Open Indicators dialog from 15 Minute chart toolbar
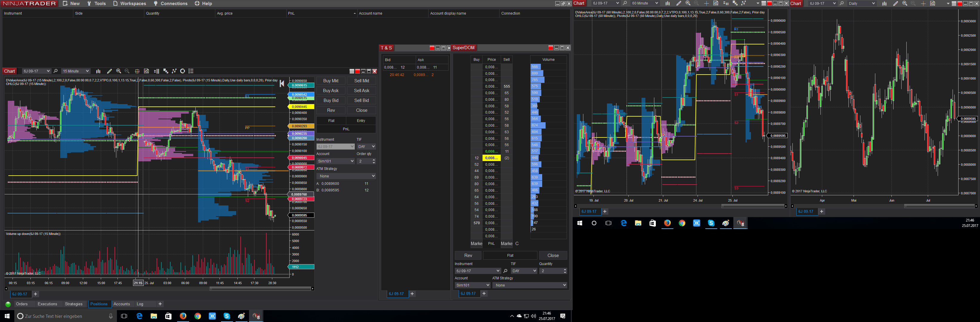The height and width of the screenshot is (322, 980). 174,71
